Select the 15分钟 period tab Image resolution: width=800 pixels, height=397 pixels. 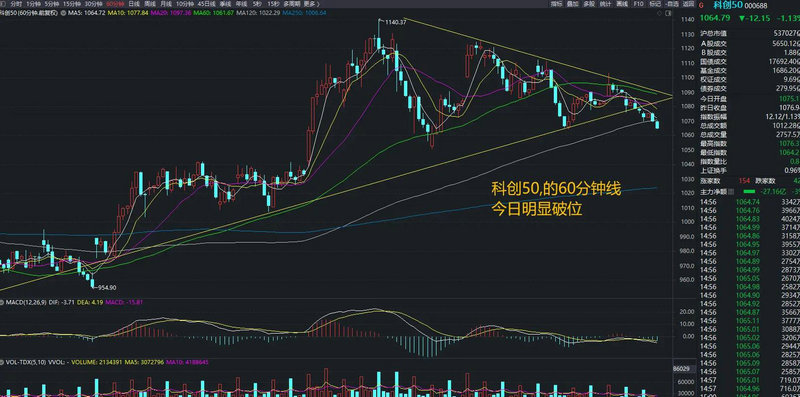[72, 4]
